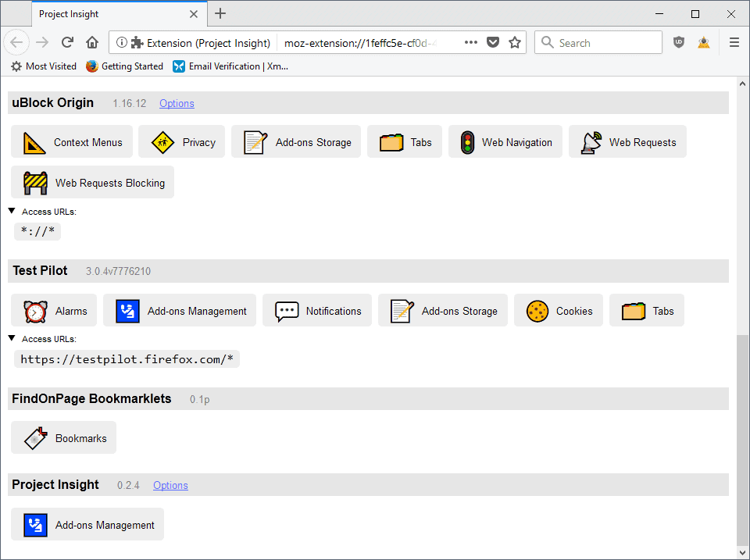Focus the Search input box

click(x=598, y=42)
